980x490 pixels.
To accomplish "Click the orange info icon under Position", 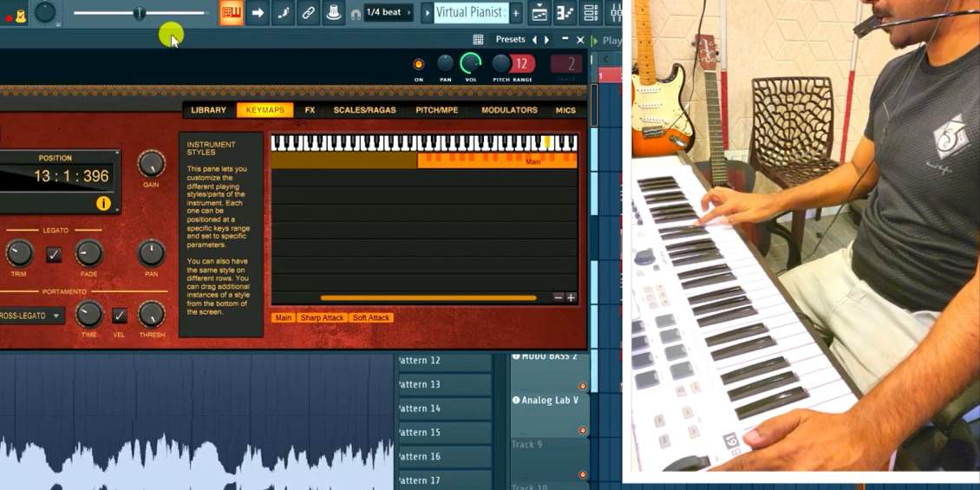I will pyautogui.click(x=103, y=203).
